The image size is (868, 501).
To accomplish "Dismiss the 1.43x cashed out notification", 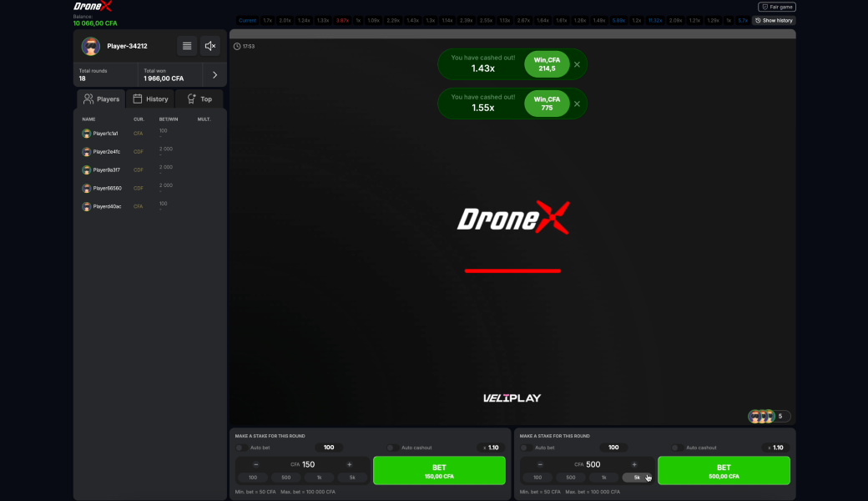I will point(577,63).
